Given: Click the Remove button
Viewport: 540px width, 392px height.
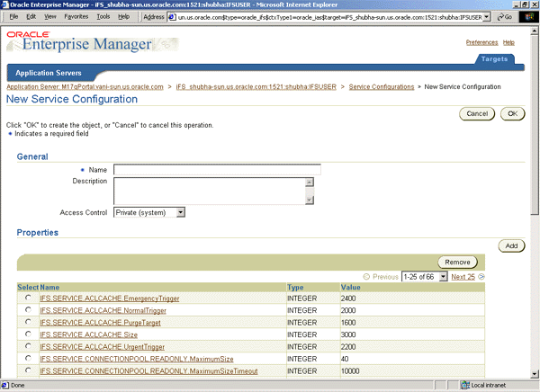Looking at the screenshot, I should pyautogui.click(x=457, y=263).
